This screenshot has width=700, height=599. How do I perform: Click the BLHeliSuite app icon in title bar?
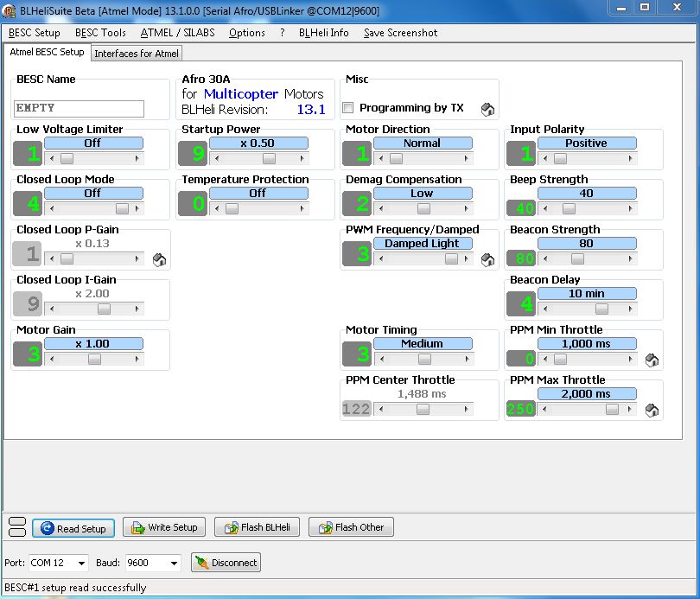9,10
